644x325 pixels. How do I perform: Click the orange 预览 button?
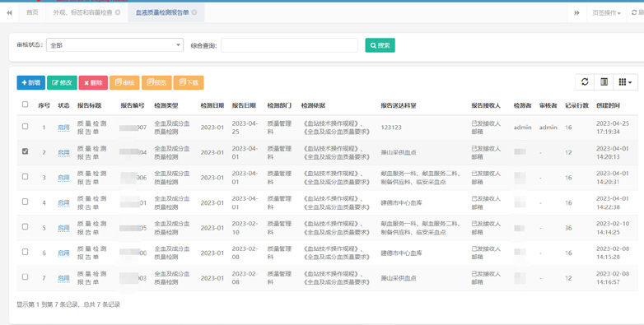pos(156,82)
